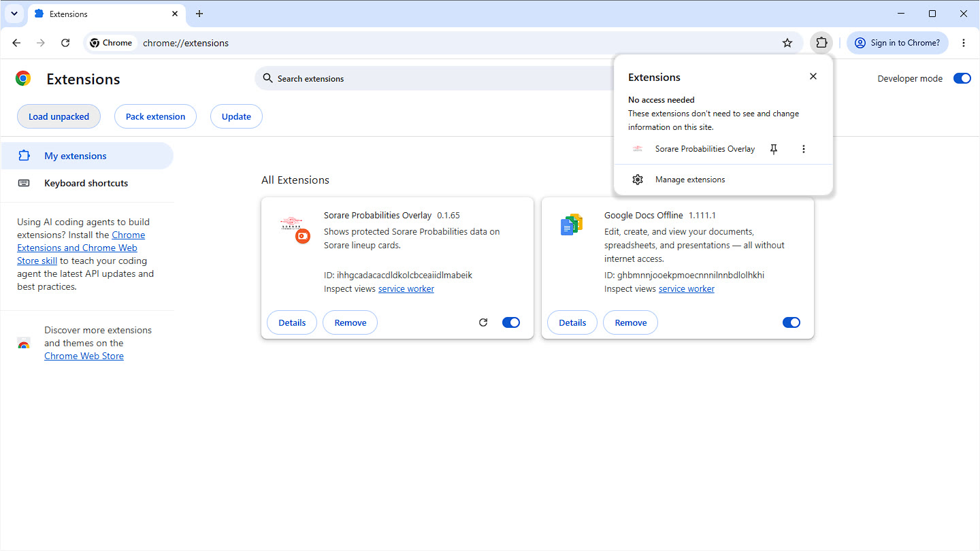Reload the current page
Image resolution: width=980 pixels, height=551 pixels.
coord(65,43)
